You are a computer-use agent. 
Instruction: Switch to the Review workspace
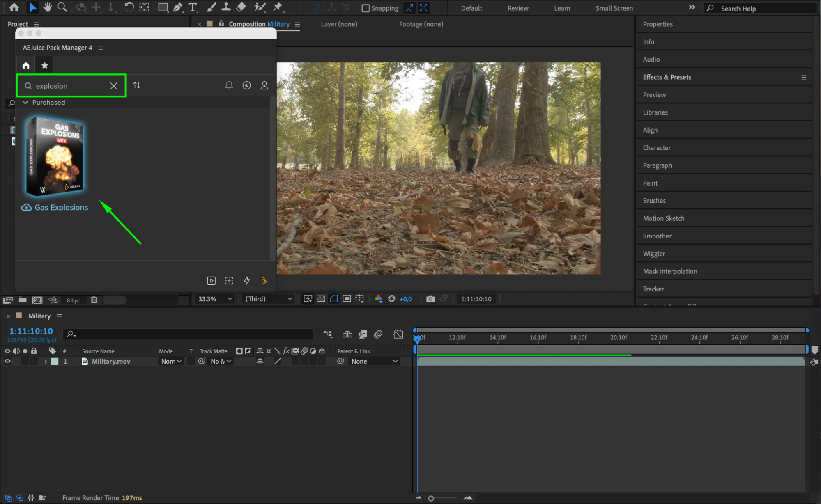[x=517, y=8]
